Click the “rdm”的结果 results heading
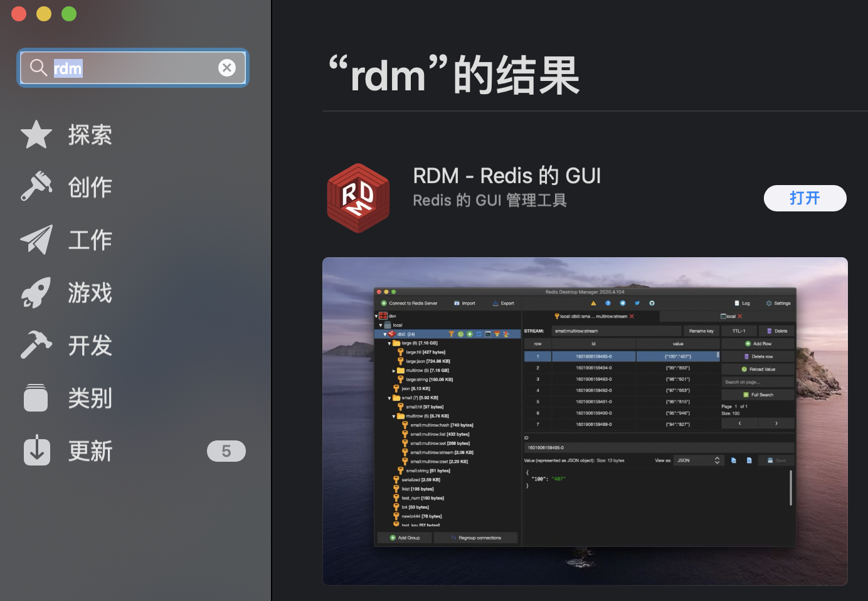 tap(454, 75)
